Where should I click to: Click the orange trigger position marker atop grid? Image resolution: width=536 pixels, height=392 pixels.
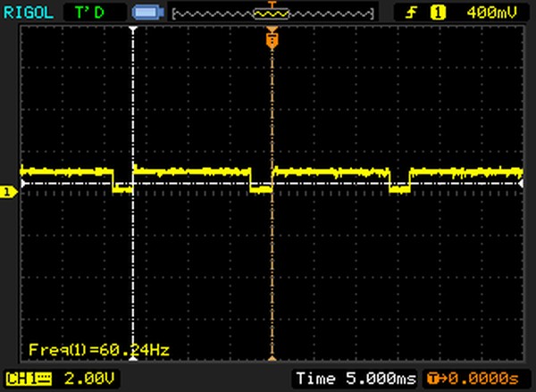coord(272,40)
